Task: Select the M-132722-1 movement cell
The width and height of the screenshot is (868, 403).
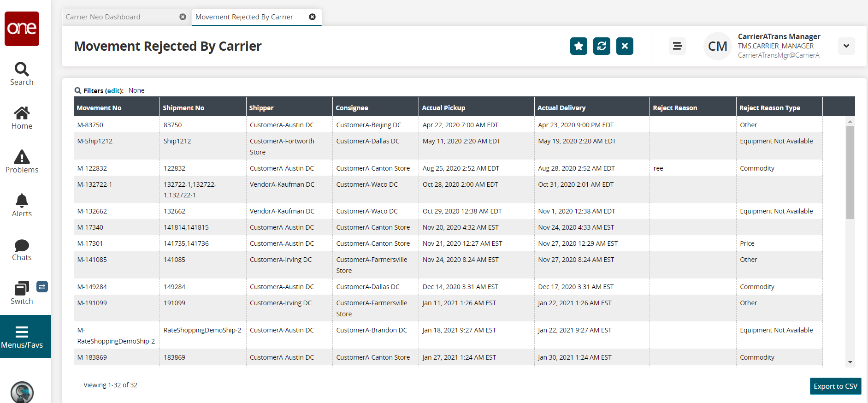Action: click(117, 190)
